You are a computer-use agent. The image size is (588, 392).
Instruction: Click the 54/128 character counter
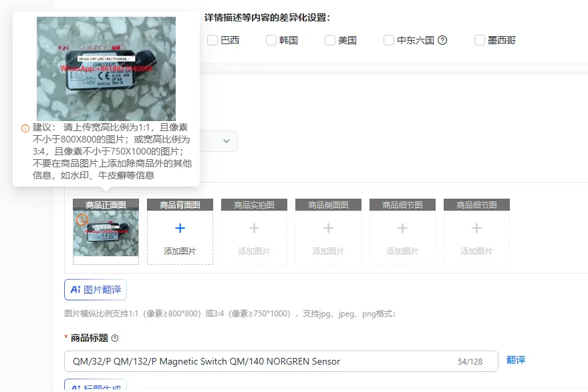coord(470,362)
